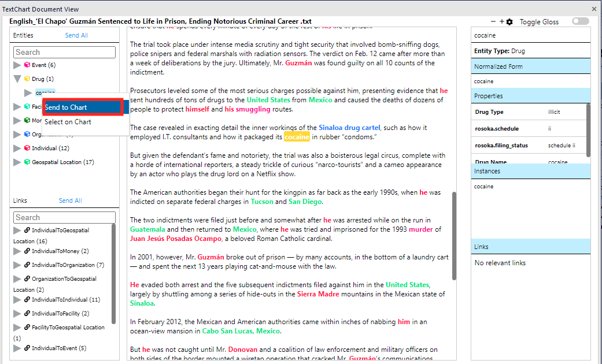This screenshot has height=364, width=602.
Task: Expand the Event entity group
Action: click(17, 65)
